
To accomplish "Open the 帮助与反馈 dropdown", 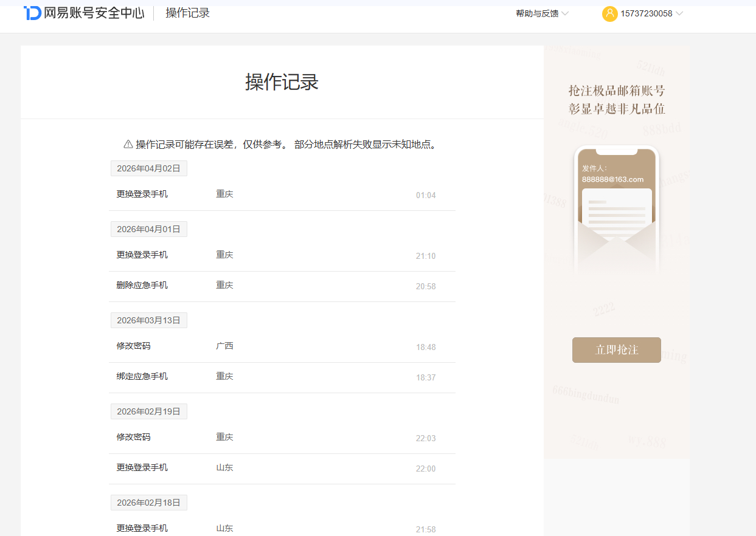I will 542,13.
